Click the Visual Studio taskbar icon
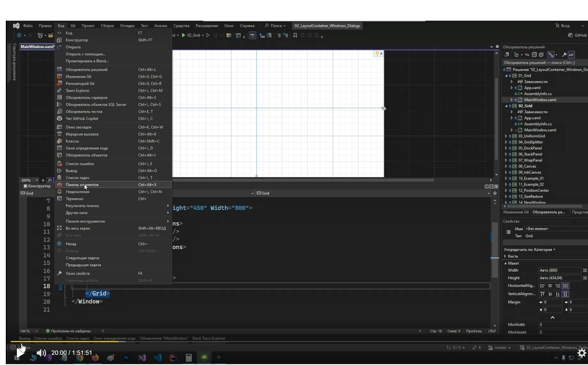This screenshot has height=365, width=588. point(142,358)
